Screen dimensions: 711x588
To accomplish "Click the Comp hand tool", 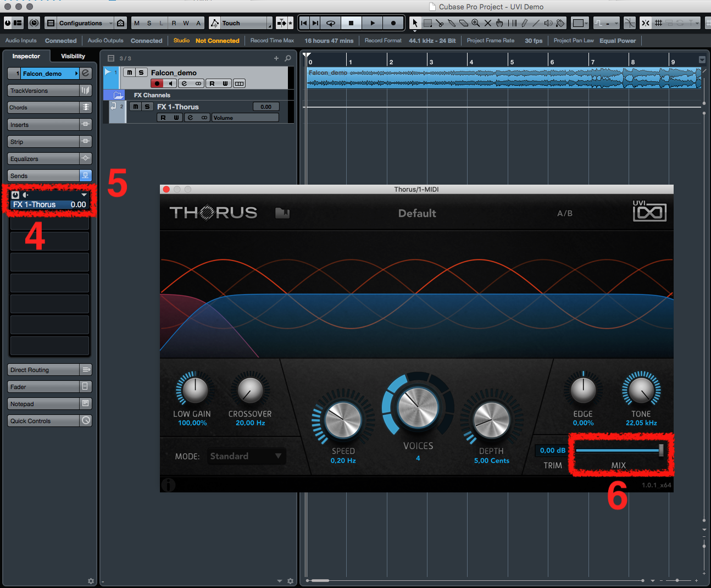I will tap(499, 23).
